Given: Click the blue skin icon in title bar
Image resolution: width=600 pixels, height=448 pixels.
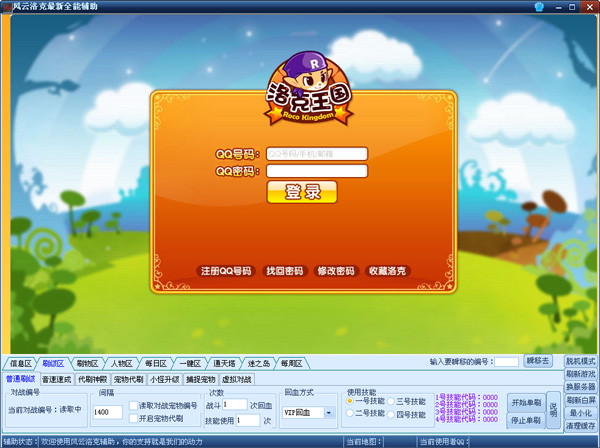Looking at the screenshot, I should tap(539, 7).
